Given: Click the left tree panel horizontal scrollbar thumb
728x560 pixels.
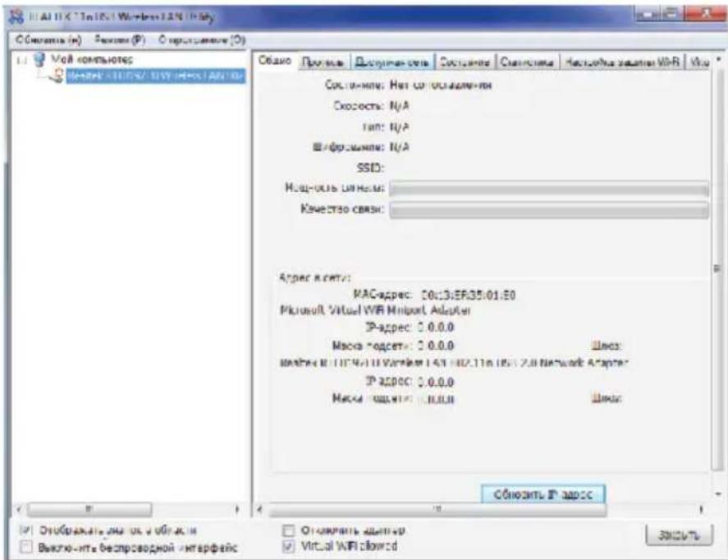Looking at the screenshot, I should tap(89, 509).
